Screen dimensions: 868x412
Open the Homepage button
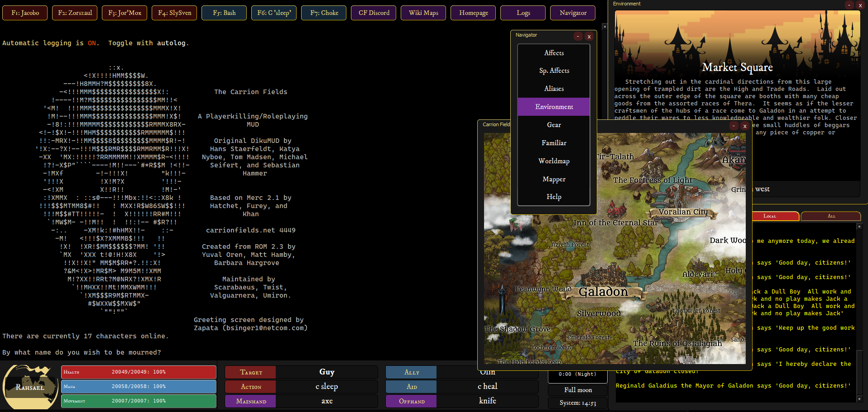473,13
